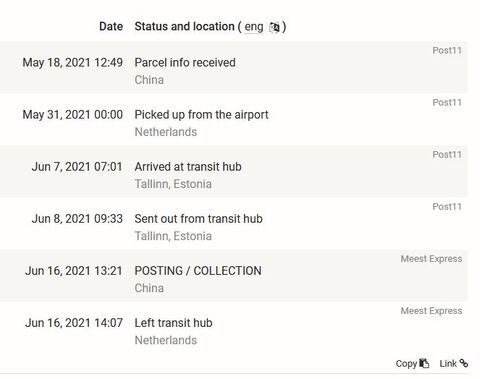Image resolution: width=480 pixels, height=379 pixels.
Task: Click Tallinn, Estonia under Arrived at hub
Action: click(173, 184)
